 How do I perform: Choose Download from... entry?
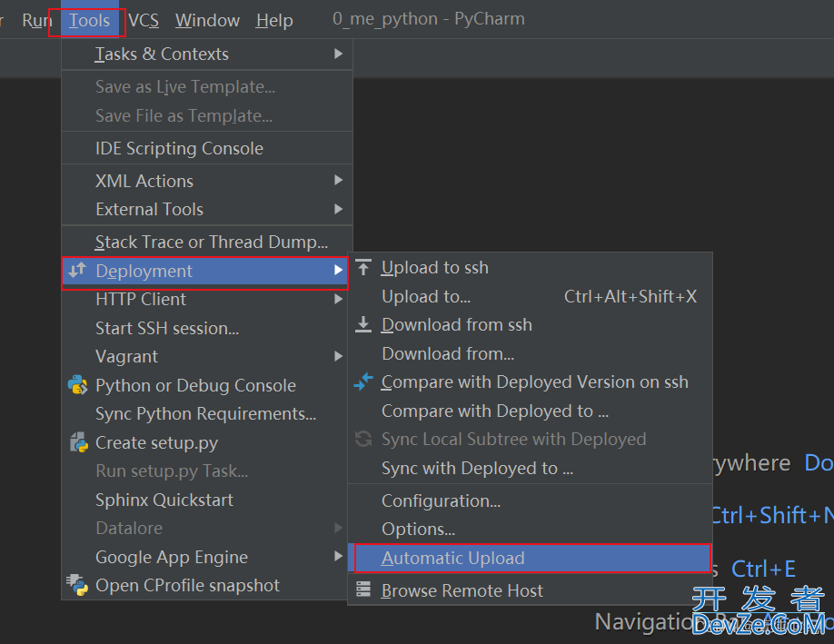[x=530, y=353]
